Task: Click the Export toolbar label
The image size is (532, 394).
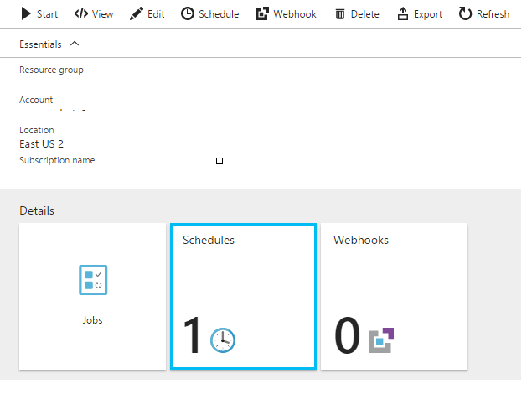Action: pos(428,14)
